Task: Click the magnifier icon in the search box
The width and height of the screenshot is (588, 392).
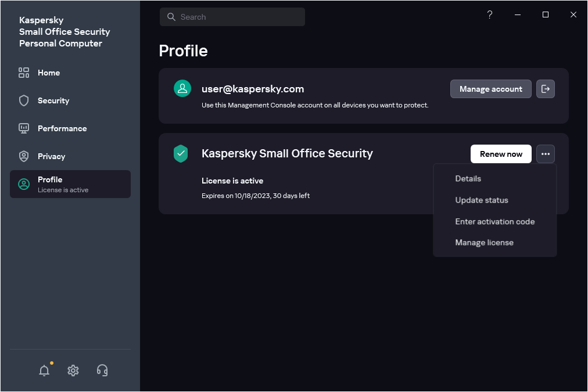Action: coord(171,17)
